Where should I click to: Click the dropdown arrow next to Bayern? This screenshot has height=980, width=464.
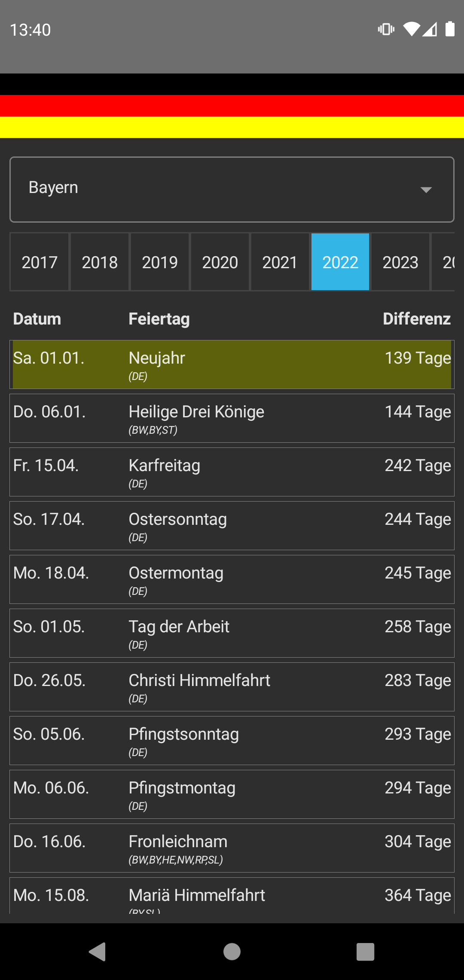pos(426,190)
